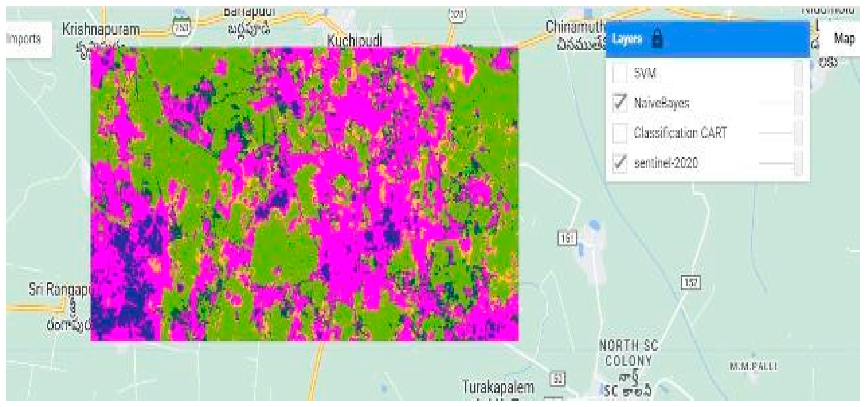Uncheck the NaiveBayes layer checkbox
This screenshot has height=407, width=868.
[x=620, y=103]
